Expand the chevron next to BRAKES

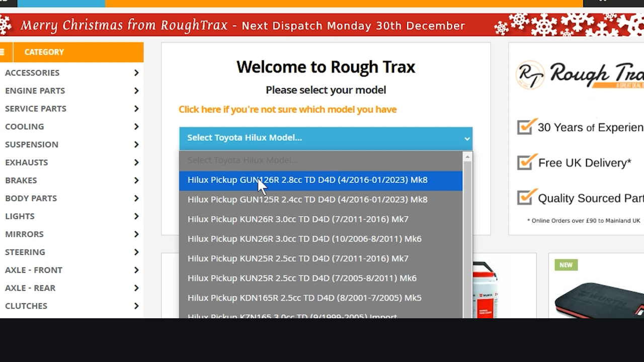pos(136,180)
